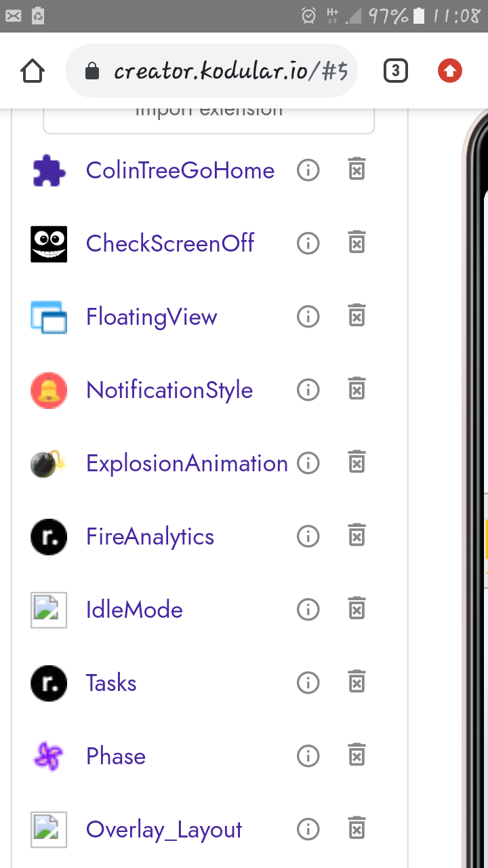Tap the red browser update icon
The image size is (488, 868).
pyautogui.click(x=449, y=71)
